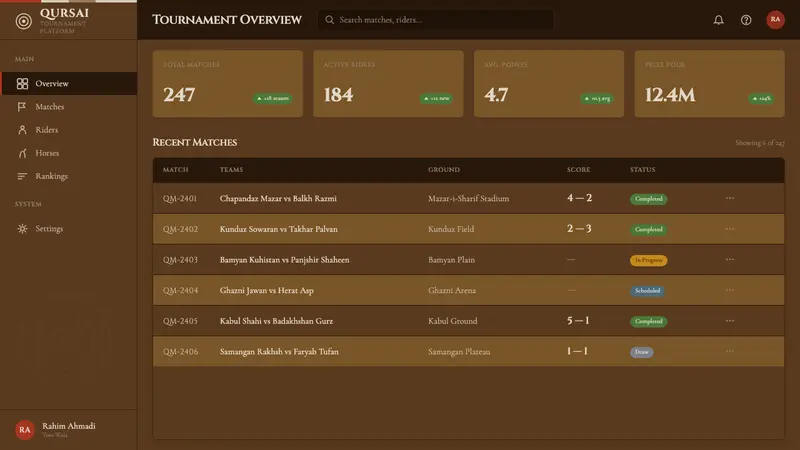The width and height of the screenshot is (800, 450).
Task: Click the green badge on Total Matches card
Action: coord(273,98)
